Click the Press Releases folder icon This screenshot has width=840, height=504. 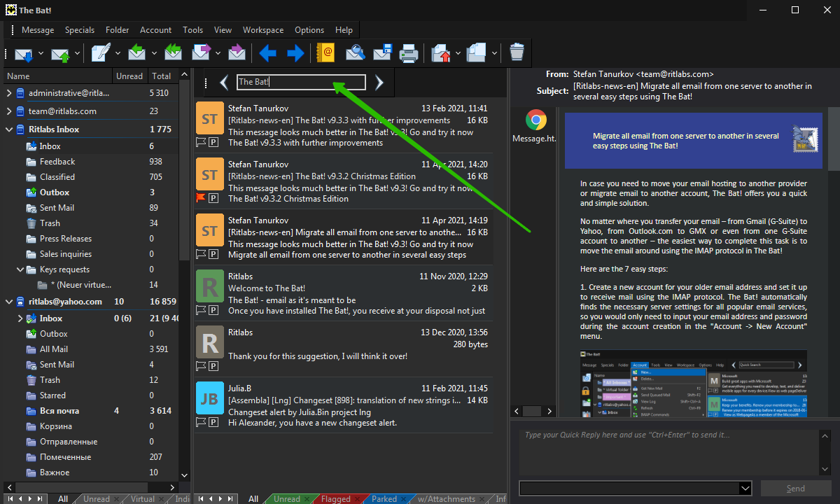[31, 239]
